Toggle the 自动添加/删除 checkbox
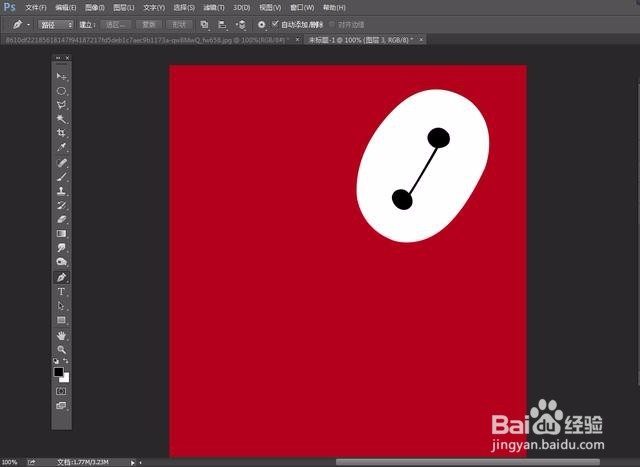The image size is (640, 467). click(x=275, y=24)
